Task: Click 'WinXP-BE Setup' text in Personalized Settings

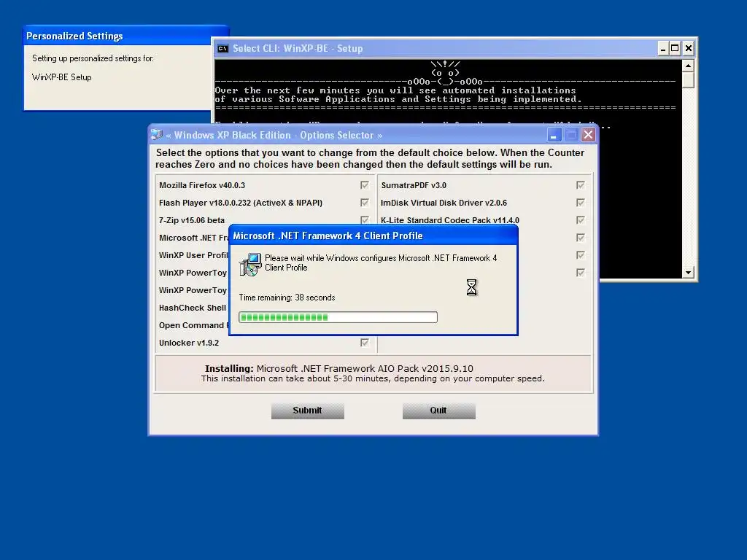Action: pyautogui.click(x=61, y=77)
